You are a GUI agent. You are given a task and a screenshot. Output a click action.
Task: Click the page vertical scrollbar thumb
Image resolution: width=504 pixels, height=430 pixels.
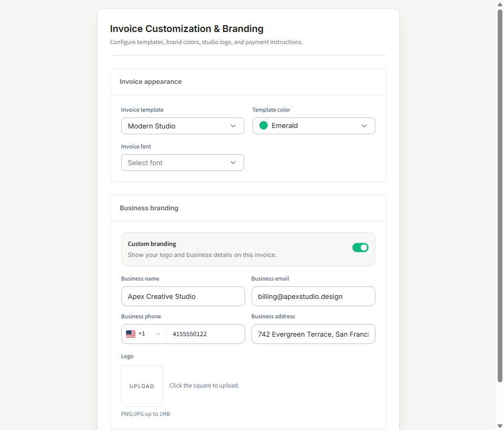[500, 196]
